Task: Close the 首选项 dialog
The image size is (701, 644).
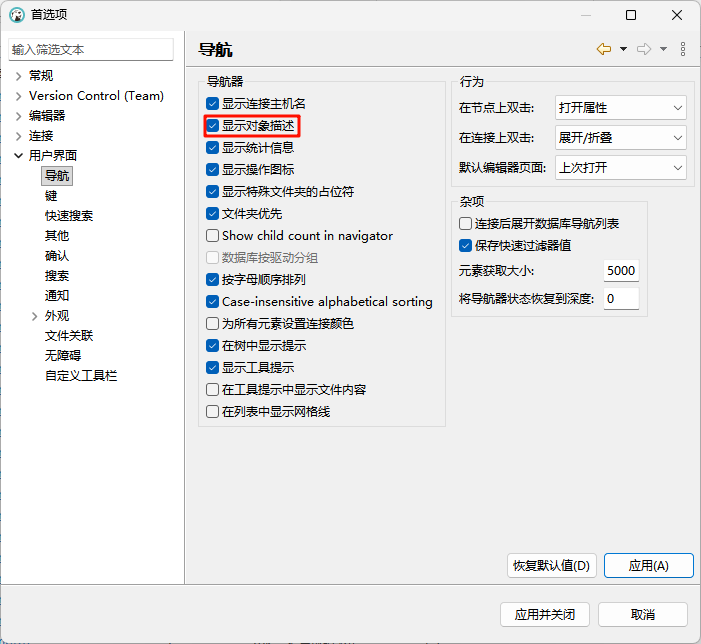Action: 676,15
